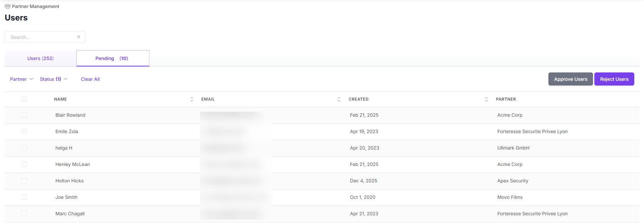Open the Status (1) filter dropdown
Image resolution: width=644 pixels, height=224 pixels.
click(54, 79)
